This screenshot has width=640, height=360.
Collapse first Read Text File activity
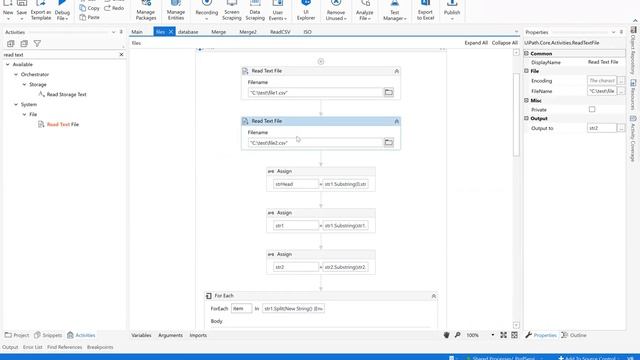(396, 71)
